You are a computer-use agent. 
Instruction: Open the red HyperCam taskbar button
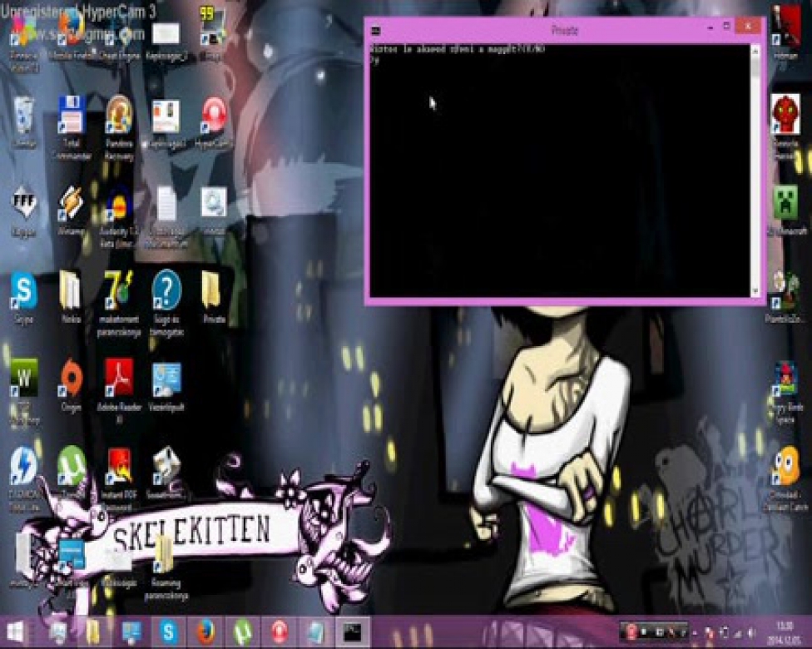(280, 632)
